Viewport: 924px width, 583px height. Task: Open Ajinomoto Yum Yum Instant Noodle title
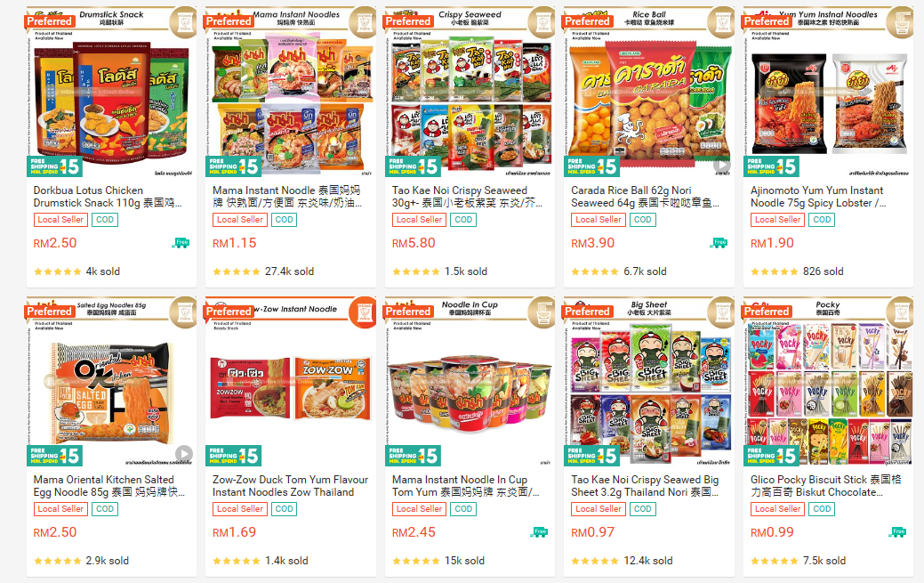(x=818, y=197)
